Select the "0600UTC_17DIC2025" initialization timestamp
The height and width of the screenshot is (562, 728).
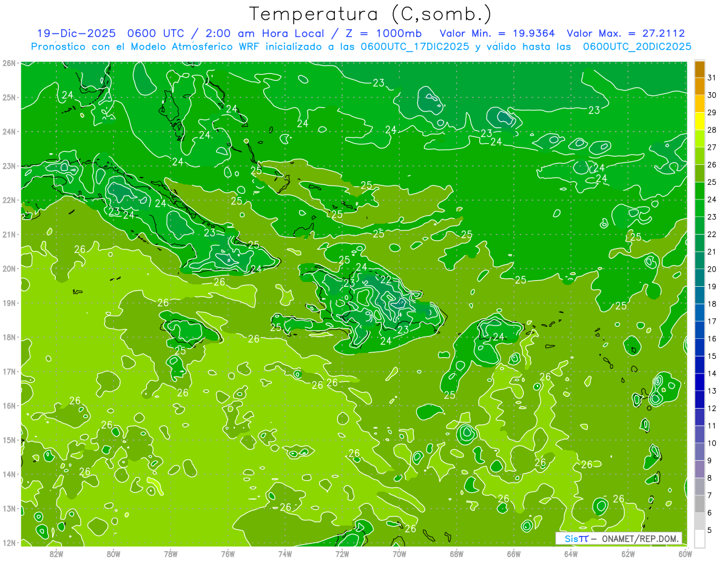(x=414, y=47)
